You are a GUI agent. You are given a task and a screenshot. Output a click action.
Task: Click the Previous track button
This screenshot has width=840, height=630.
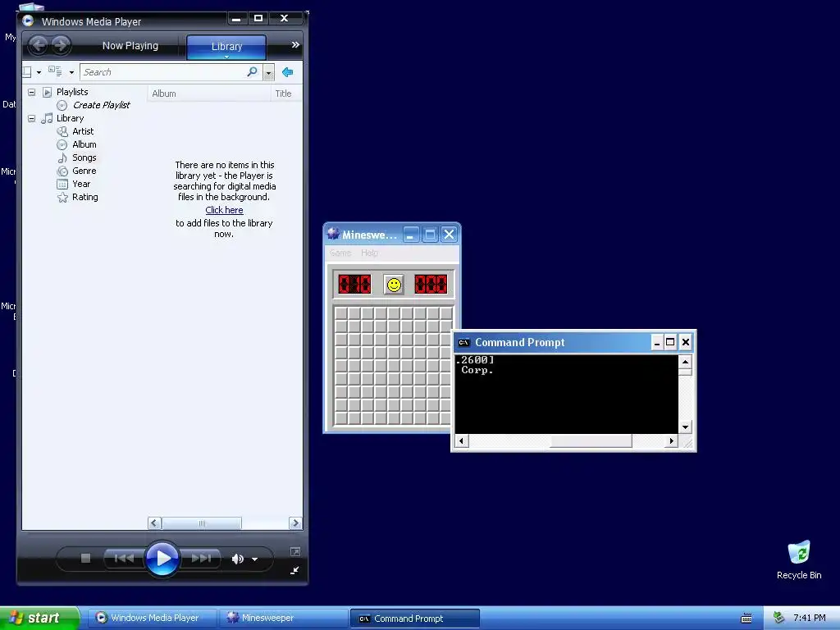click(124, 558)
